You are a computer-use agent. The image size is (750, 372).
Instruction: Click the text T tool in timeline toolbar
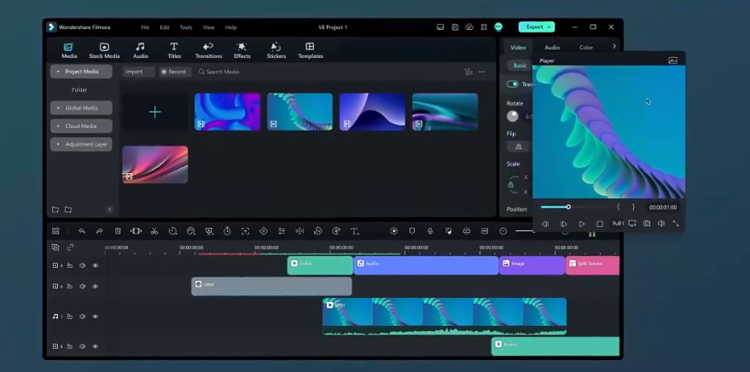354,231
